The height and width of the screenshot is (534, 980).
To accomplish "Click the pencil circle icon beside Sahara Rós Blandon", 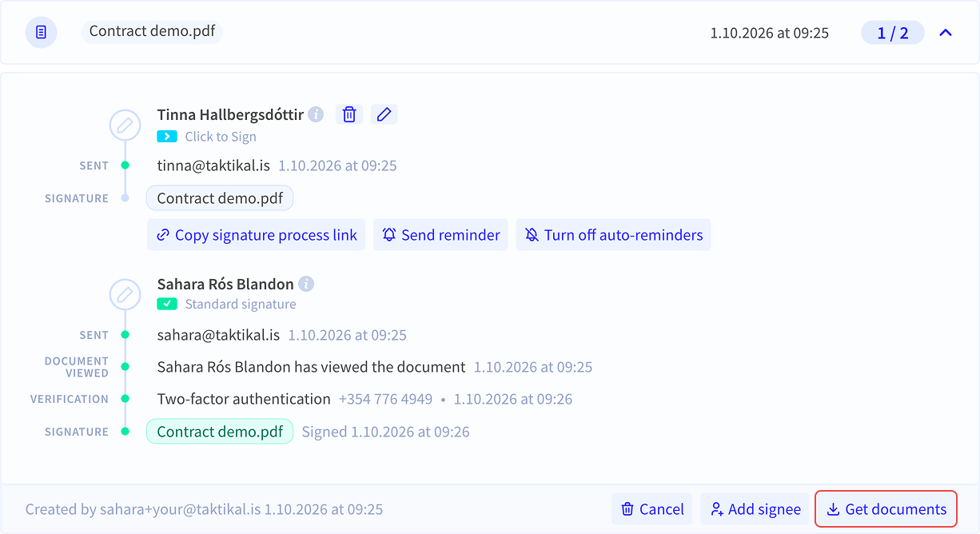I will (x=125, y=295).
